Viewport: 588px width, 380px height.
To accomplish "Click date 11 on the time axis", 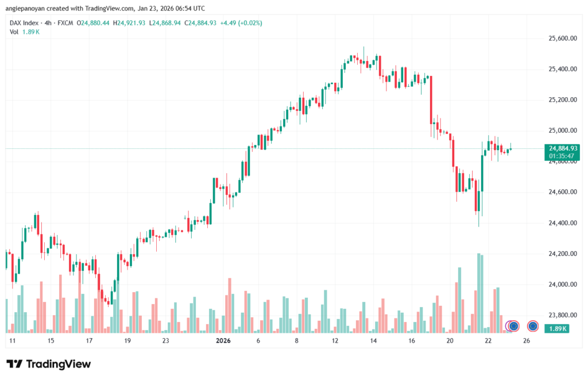I will pos(12,341).
